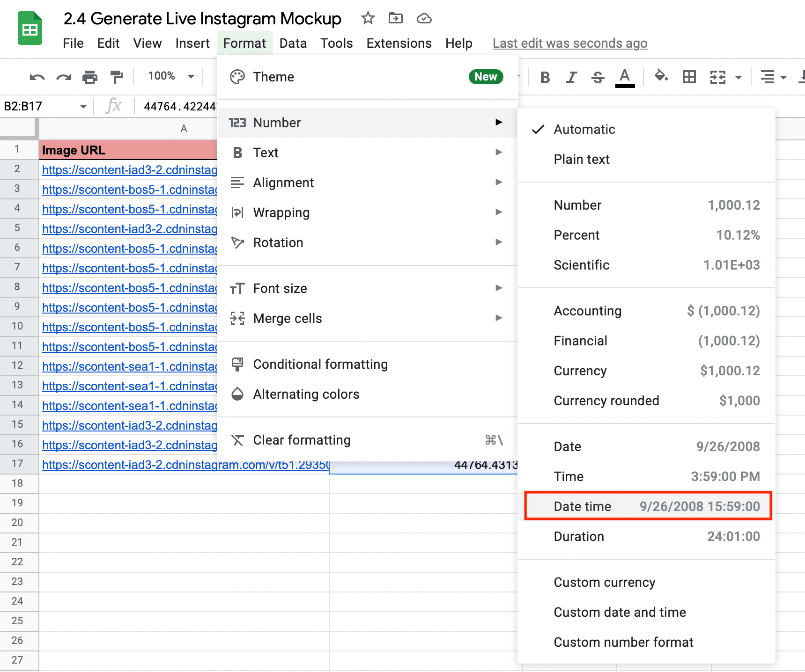Image resolution: width=805 pixels, height=672 pixels.
Task: Select Date time number format
Action: [647, 506]
